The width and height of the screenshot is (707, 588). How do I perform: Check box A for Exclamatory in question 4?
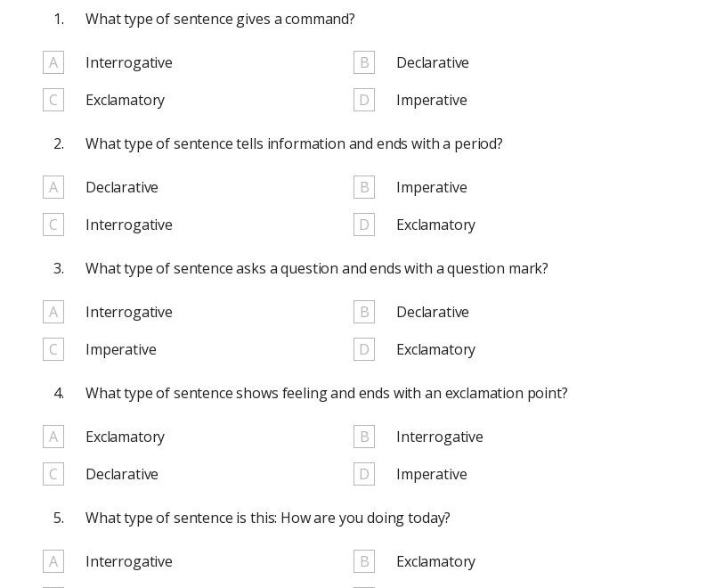tap(53, 437)
